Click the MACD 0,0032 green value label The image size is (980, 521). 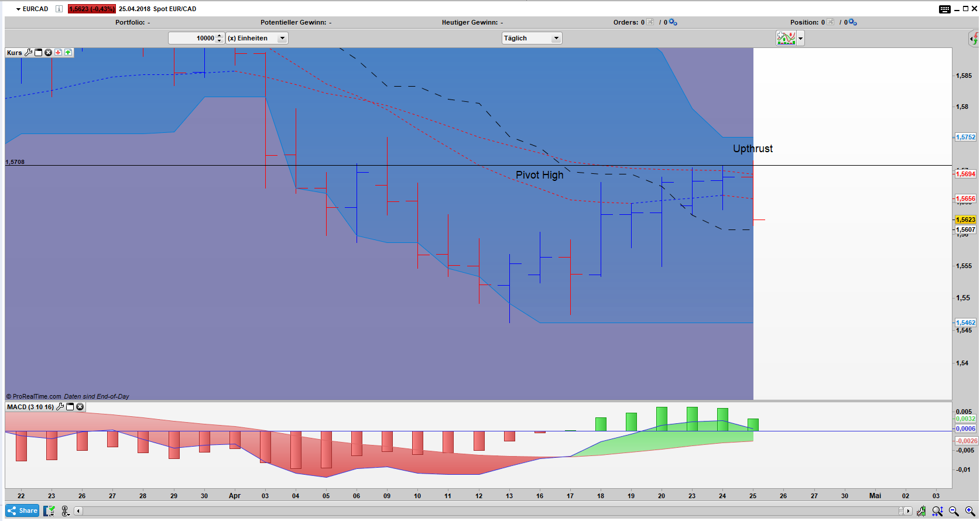click(965, 419)
